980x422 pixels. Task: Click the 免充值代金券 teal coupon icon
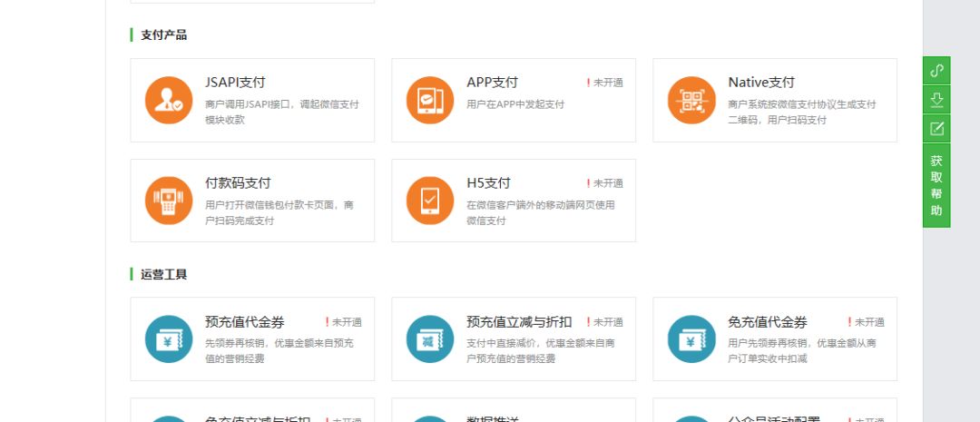(691, 339)
